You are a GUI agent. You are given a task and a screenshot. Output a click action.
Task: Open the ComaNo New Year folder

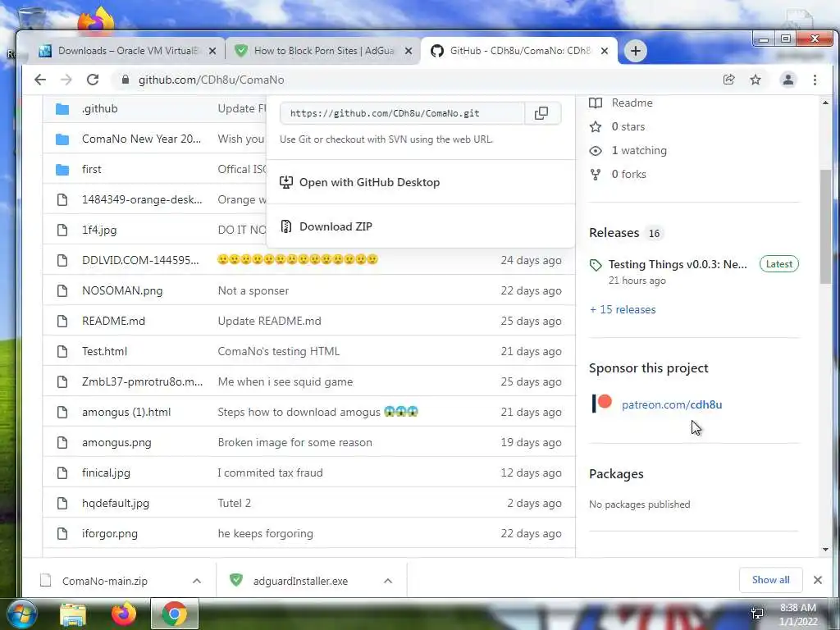tap(141, 139)
